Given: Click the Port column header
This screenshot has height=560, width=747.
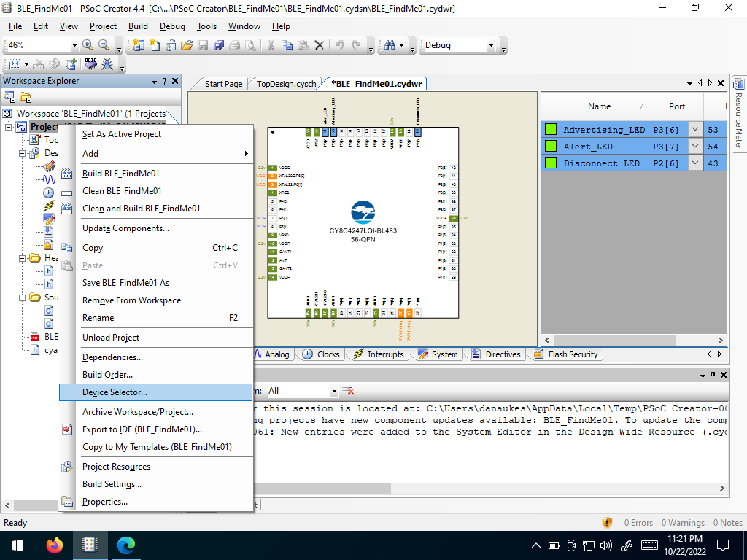Looking at the screenshot, I should [676, 106].
